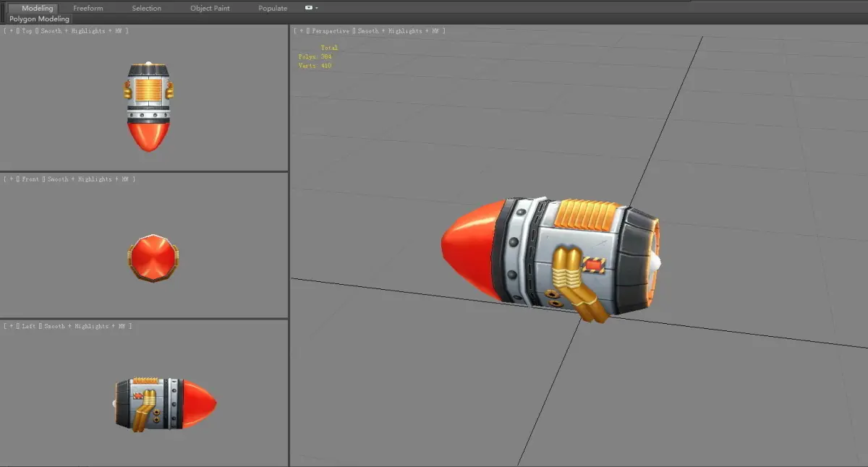This screenshot has width=868, height=467.
Task: Select the rocket model in Perspective viewport
Action: point(550,259)
